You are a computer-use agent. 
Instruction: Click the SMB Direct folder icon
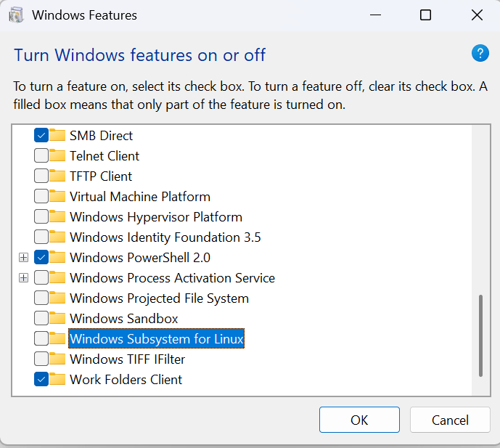click(57, 135)
